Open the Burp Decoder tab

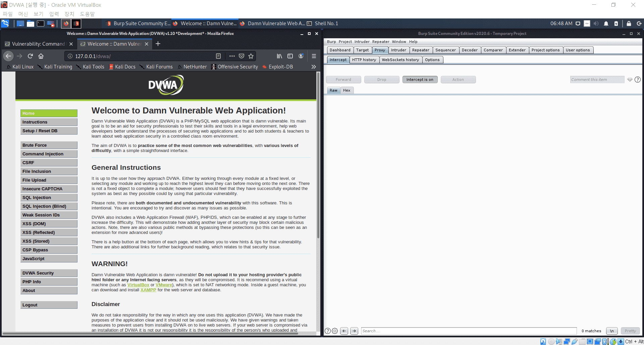coord(470,50)
